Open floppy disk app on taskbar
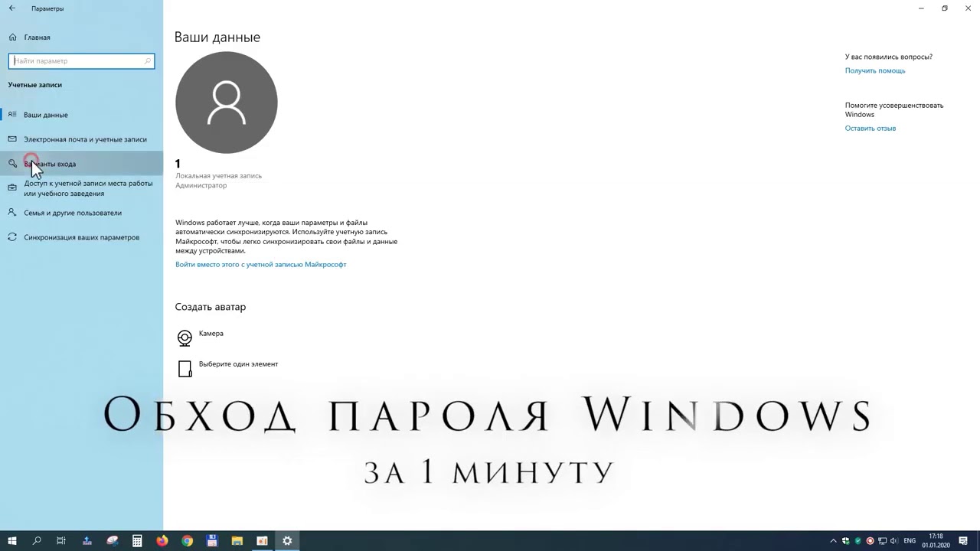The image size is (980, 551). tap(212, 541)
